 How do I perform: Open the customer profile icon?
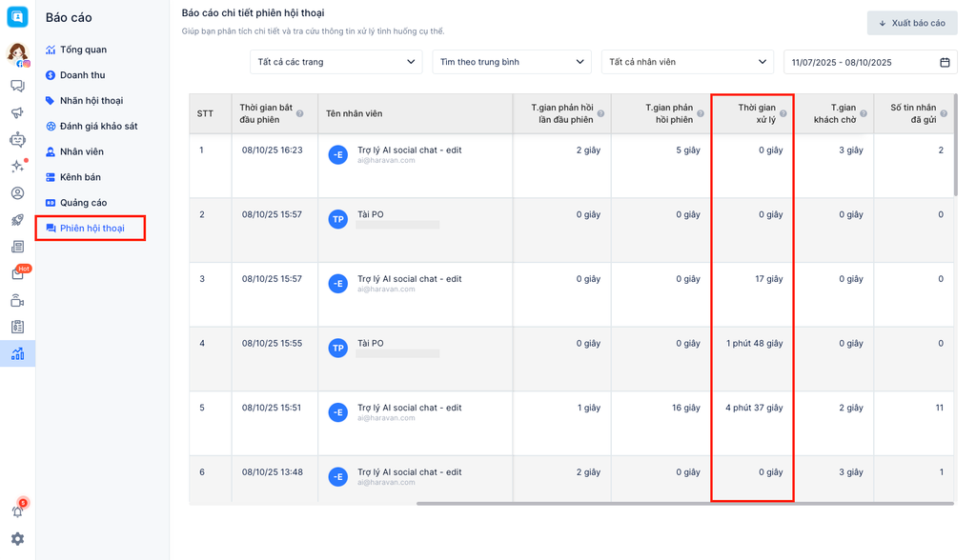click(17, 193)
